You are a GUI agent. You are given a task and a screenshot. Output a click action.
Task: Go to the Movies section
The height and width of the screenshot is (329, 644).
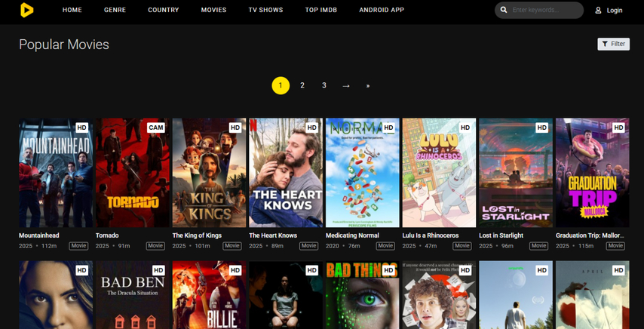(x=213, y=10)
